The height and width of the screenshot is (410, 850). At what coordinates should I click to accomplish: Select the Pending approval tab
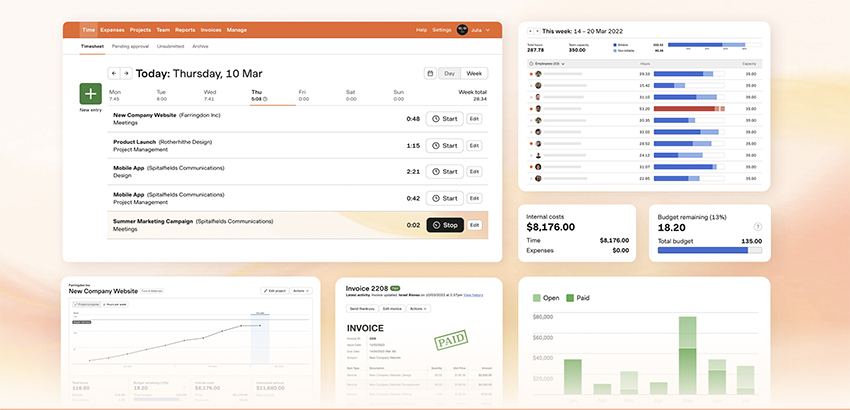[x=130, y=47]
